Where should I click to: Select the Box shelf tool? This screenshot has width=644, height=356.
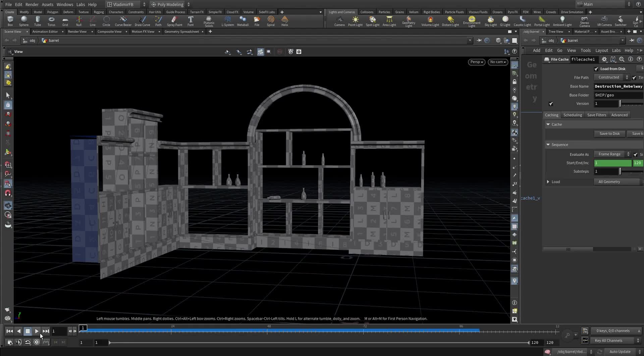coord(10,21)
